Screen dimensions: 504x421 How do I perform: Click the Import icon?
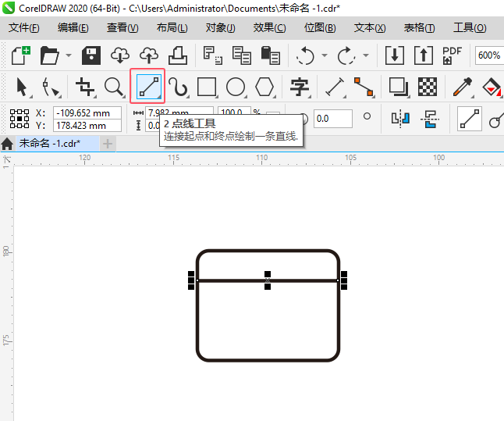pos(395,55)
